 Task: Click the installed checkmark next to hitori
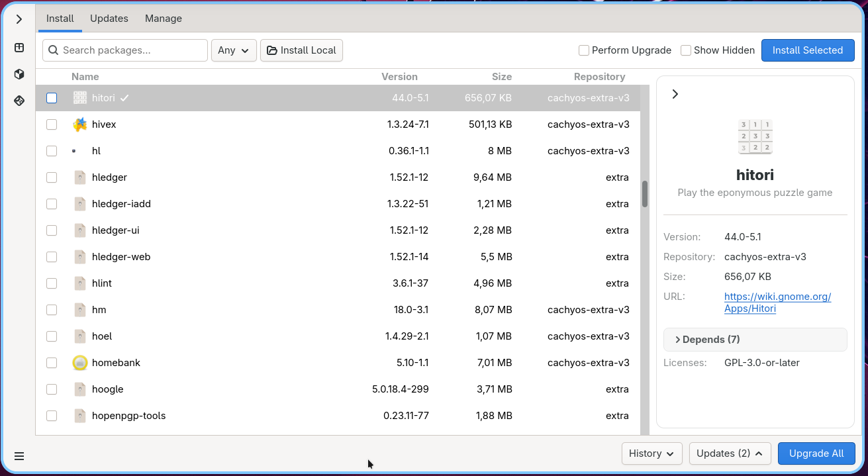tap(124, 98)
